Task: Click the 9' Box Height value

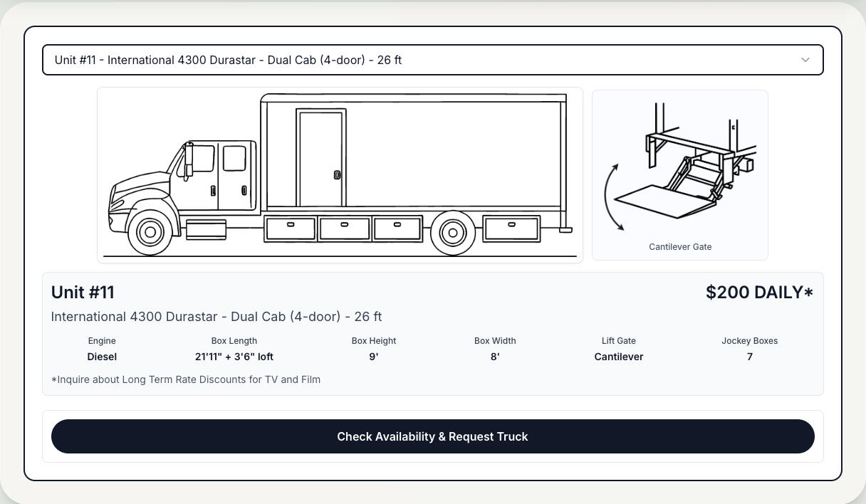Action: pyautogui.click(x=374, y=357)
